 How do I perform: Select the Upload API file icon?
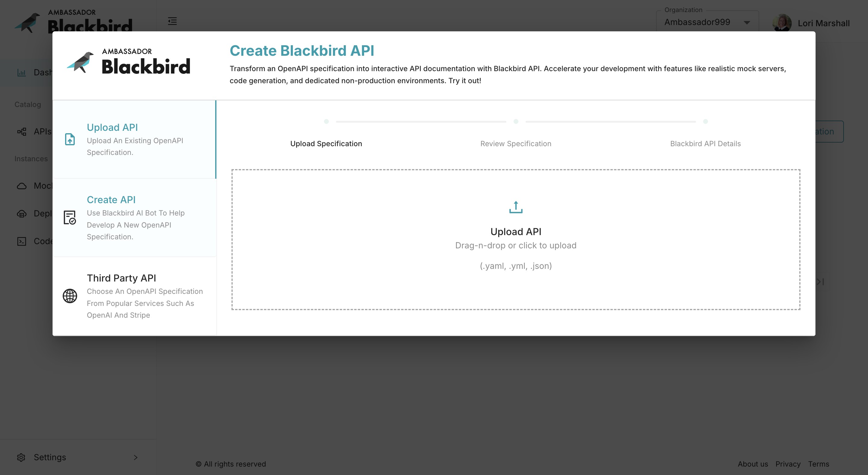point(70,139)
